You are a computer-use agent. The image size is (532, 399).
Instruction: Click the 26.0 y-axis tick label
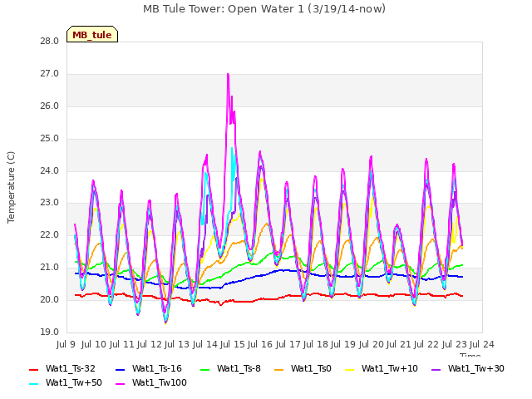50,106
